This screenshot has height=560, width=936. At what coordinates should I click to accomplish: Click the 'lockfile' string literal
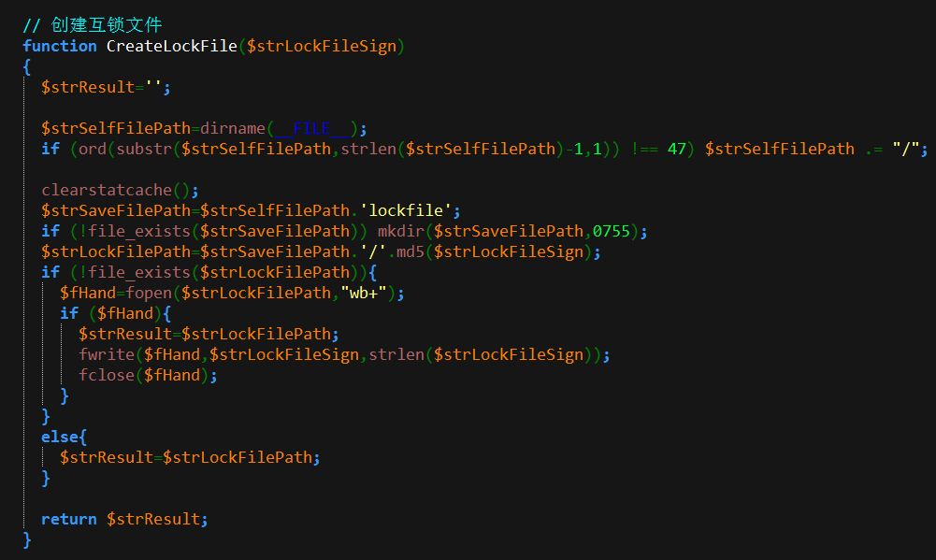point(405,210)
